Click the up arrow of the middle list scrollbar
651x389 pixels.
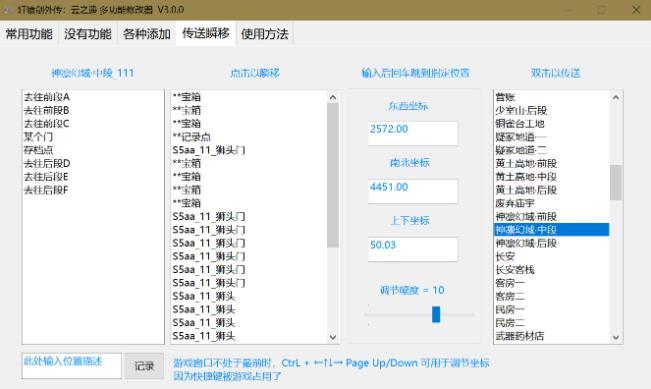click(x=333, y=98)
